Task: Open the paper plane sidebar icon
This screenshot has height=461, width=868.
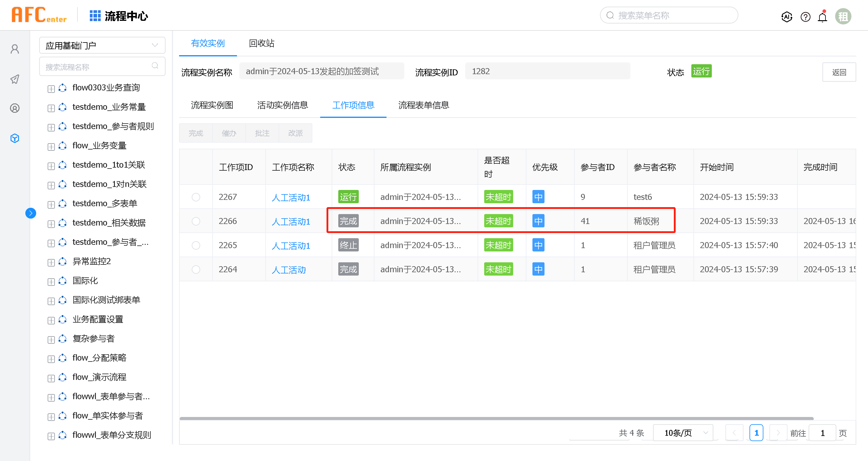Action: point(15,79)
